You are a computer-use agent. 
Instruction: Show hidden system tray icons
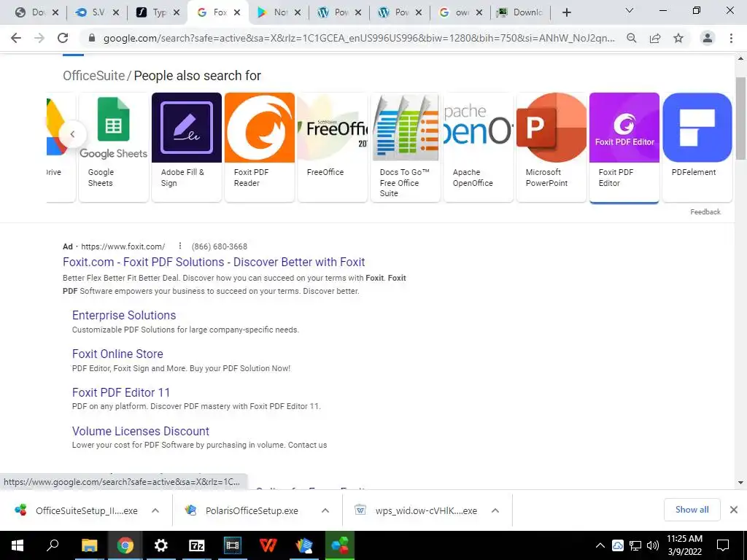600,545
